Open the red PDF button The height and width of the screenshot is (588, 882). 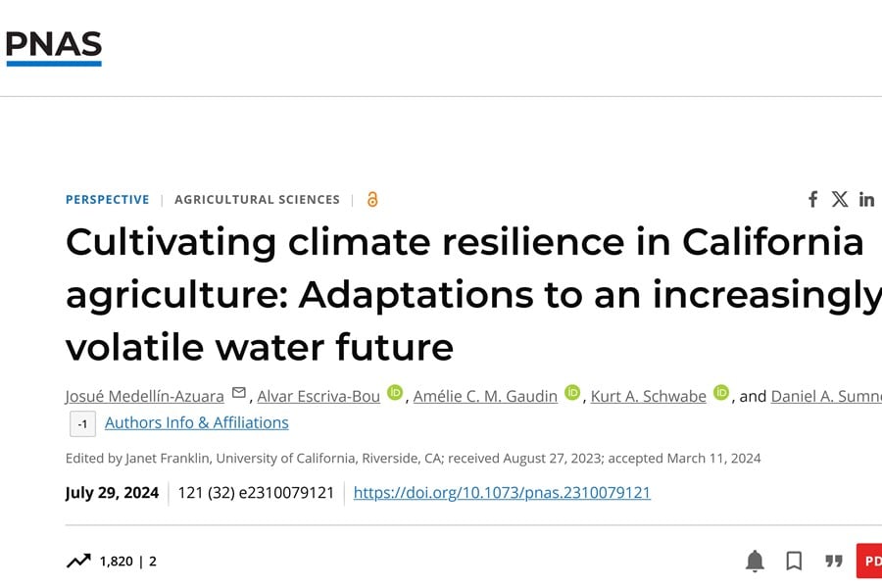869,561
